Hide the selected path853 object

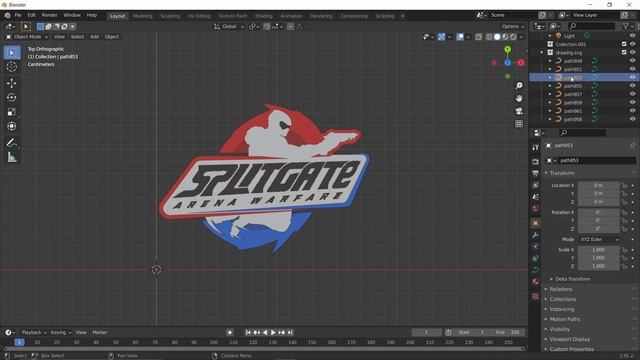pyautogui.click(x=632, y=78)
